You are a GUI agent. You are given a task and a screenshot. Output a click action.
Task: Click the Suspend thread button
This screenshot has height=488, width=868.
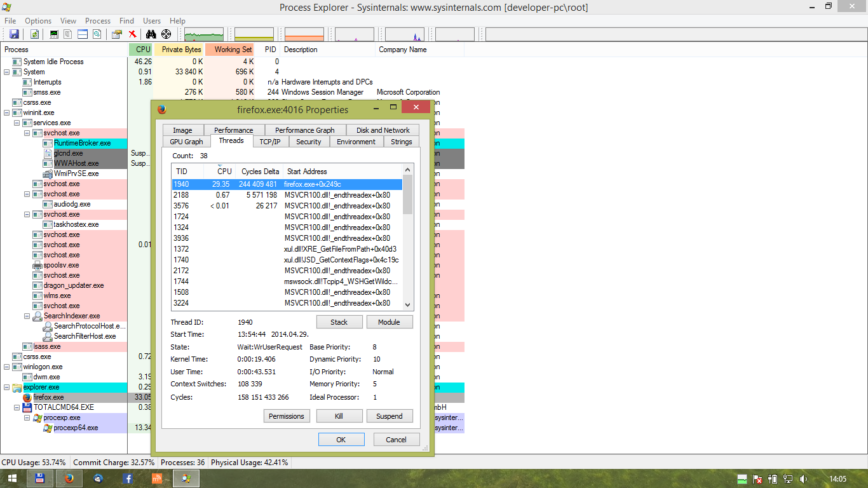389,416
